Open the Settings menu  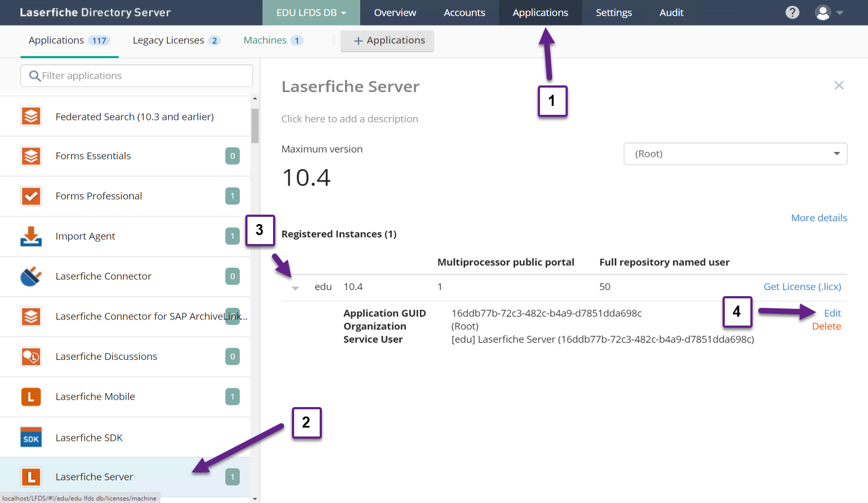pyautogui.click(x=614, y=12)
